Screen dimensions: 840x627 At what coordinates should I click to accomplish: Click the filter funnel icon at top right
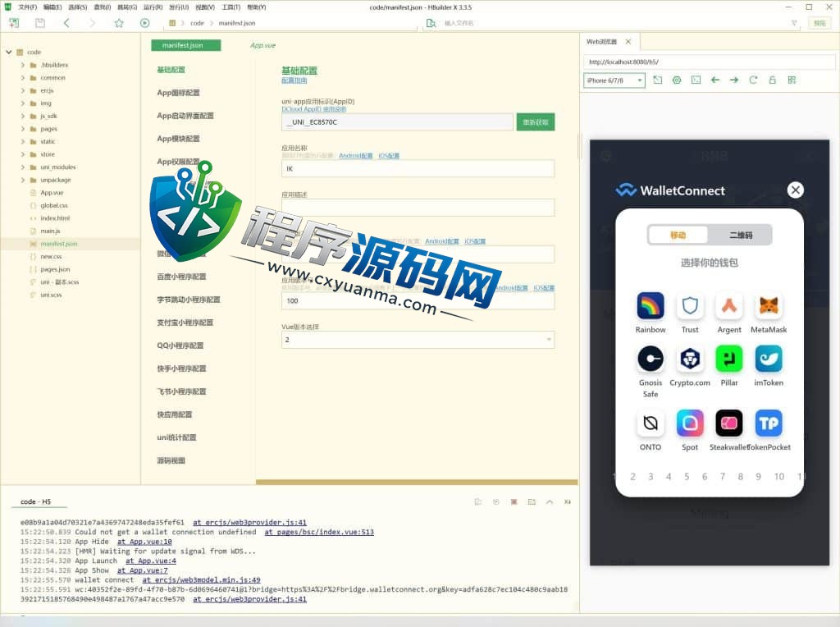click(794, 22)
